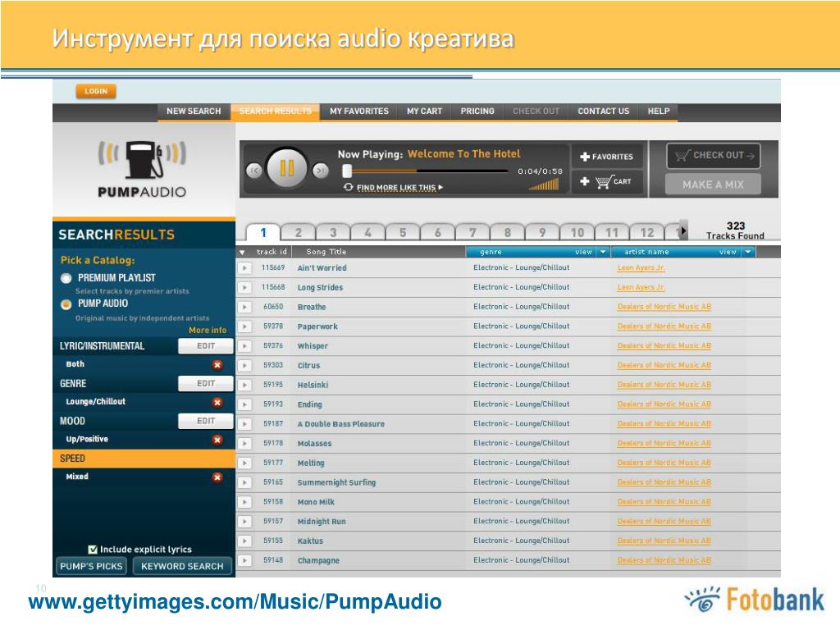Image resolution: width=840 pixels, height=630 pixels.
Task: Edit the Mood filter
Action: coord(206,421)
